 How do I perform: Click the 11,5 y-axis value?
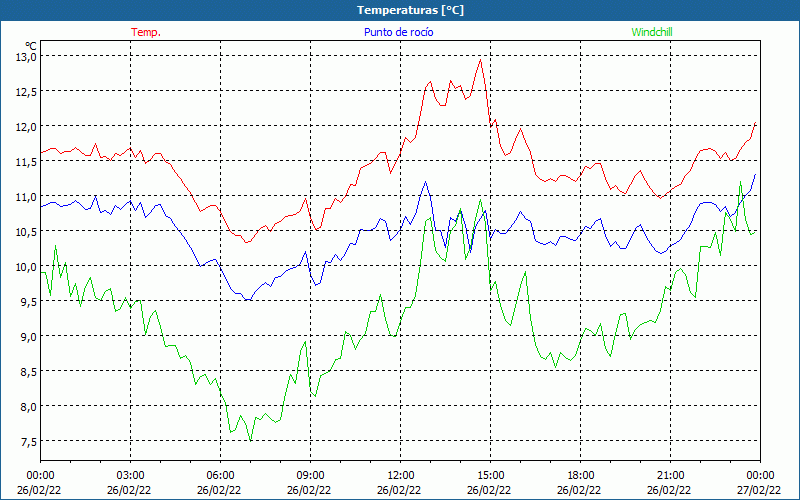tap(26, 161)
